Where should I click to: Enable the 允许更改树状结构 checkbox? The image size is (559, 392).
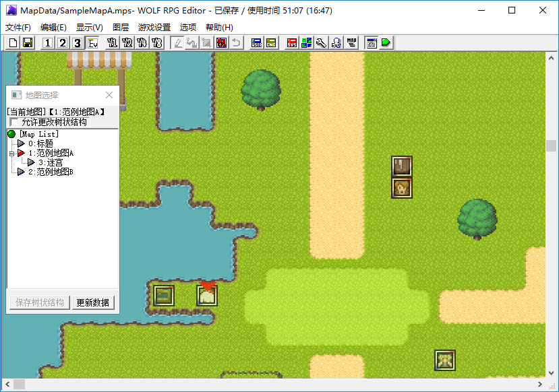pos(15,123)
